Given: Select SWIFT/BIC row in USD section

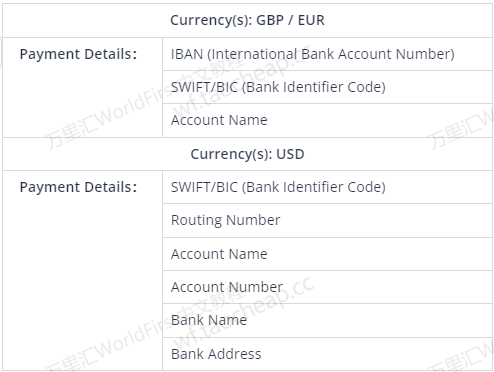Looking at the screenshot, I should [x=327, y=187].
